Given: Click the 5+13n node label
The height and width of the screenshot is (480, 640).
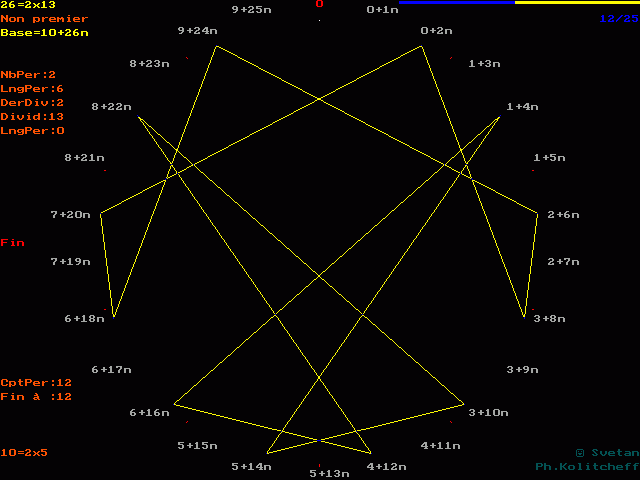Looking at the screenshot, I should pyautogui.click(x=330, y=473).
